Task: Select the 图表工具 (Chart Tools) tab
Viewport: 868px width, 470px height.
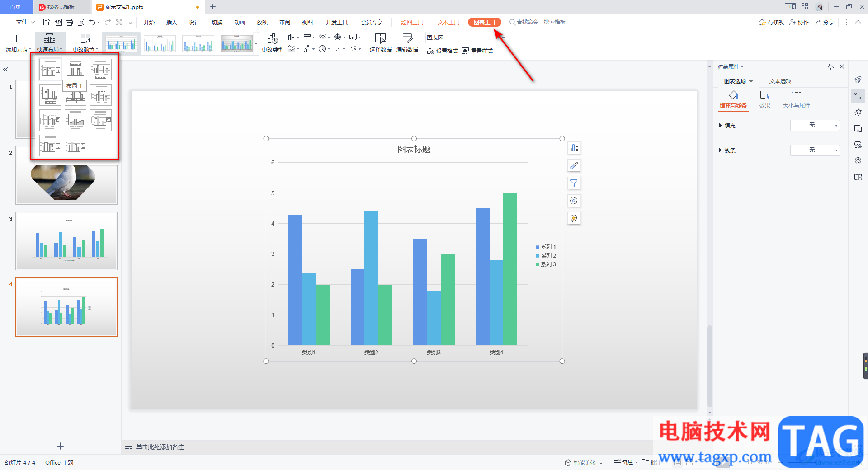Action: (484, 22)
